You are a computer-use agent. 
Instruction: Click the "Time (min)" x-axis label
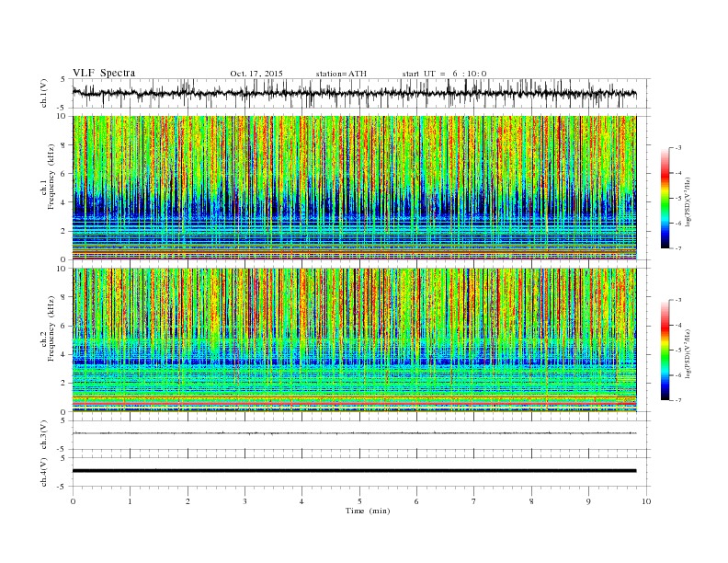click(x=368, y=511)
